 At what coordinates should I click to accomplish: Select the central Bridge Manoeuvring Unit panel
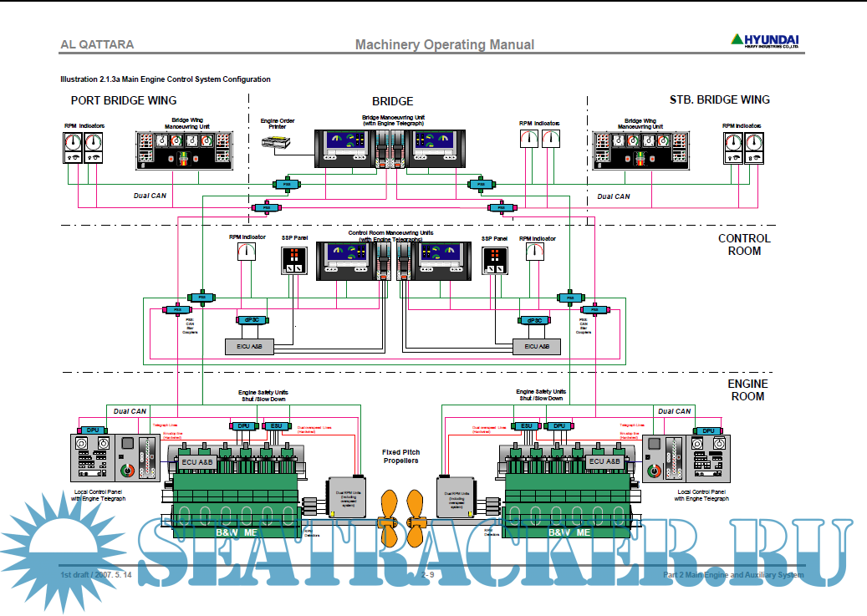tap(387, 150)
